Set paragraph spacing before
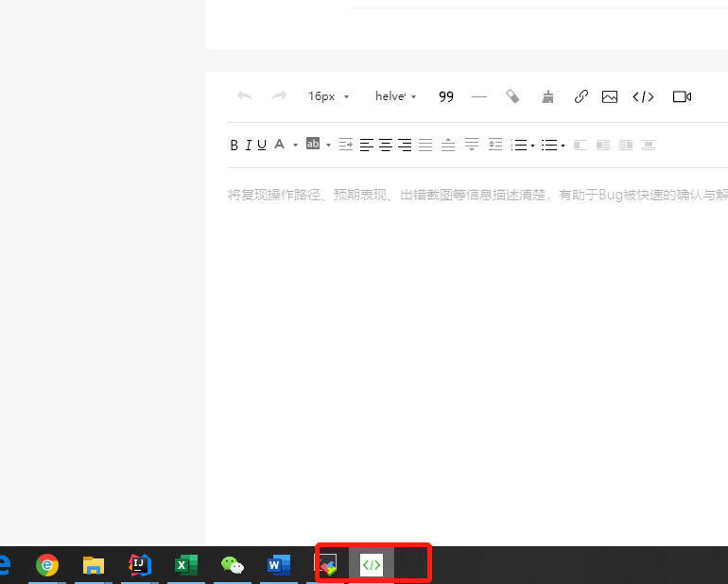Viewport: 728px width, 584px height. click(448, 145)
